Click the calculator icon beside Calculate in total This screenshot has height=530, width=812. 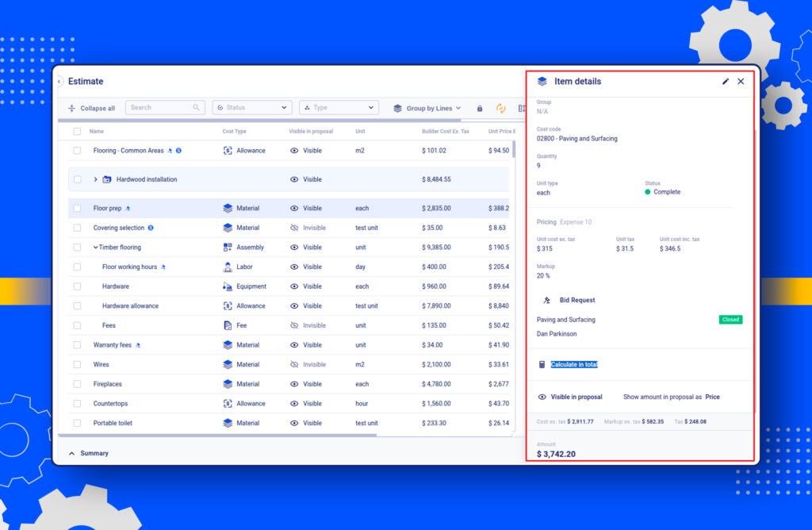coord(542,365)
